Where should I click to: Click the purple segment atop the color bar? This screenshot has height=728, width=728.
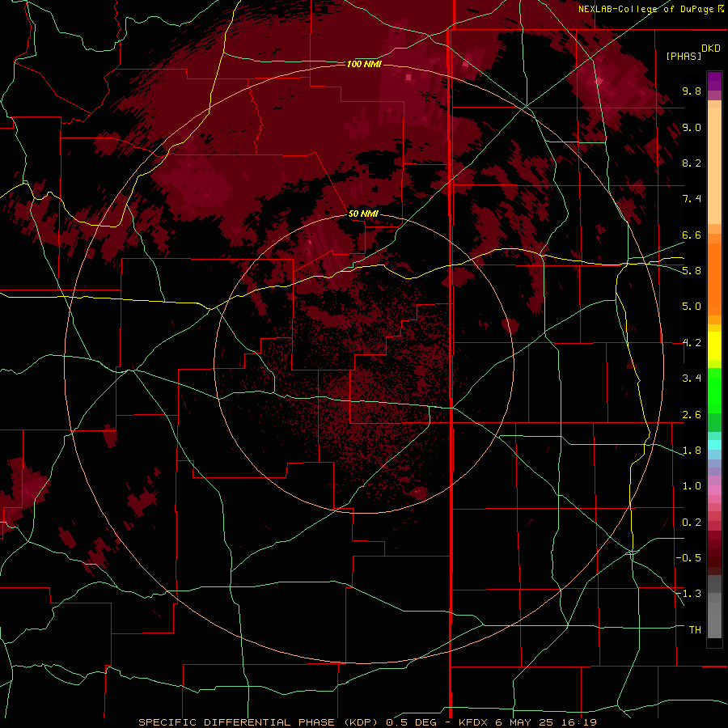pyautogui.click(x=714, y=81)
